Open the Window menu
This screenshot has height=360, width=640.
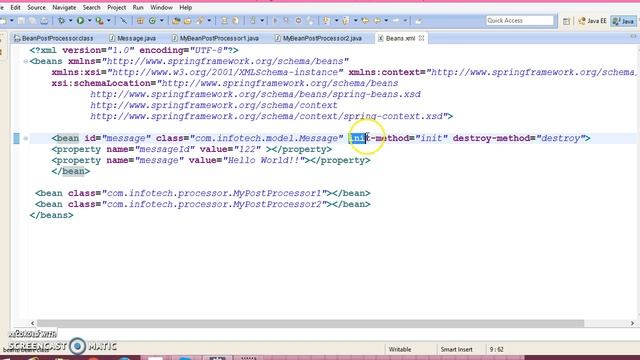(161, 7)
